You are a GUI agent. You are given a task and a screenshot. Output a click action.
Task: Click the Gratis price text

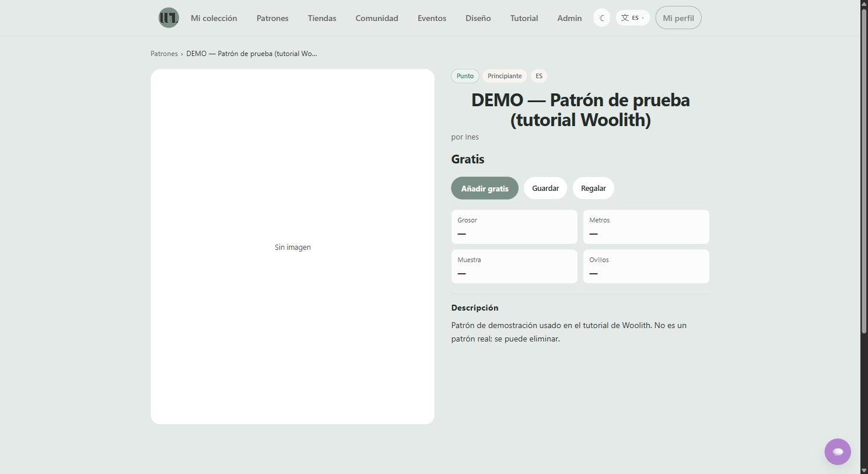coord(468,159)
